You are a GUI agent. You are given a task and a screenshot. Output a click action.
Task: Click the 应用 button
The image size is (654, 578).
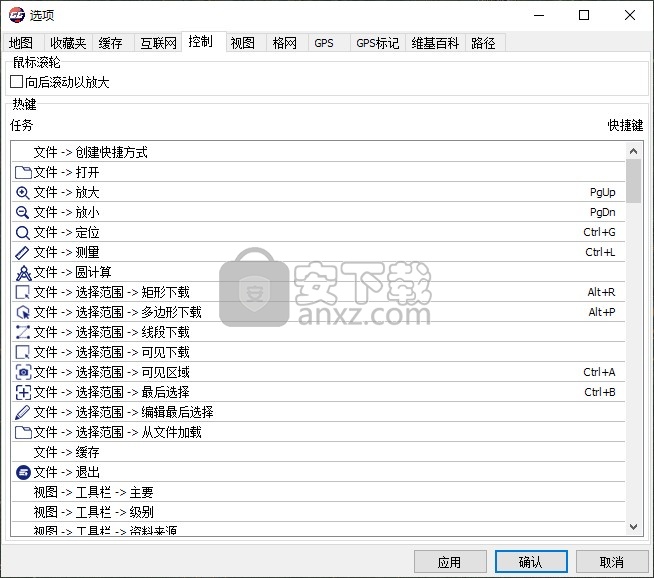click(x=450, y=562)
